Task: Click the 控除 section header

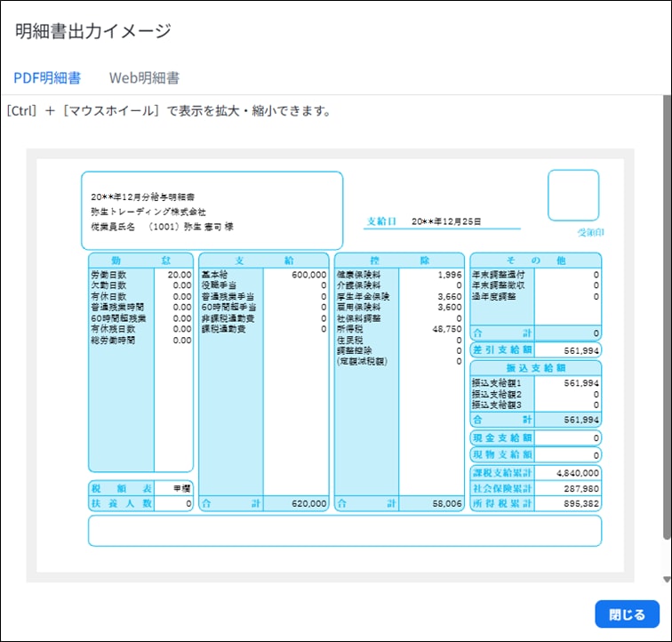Action: tap(399, 260)
